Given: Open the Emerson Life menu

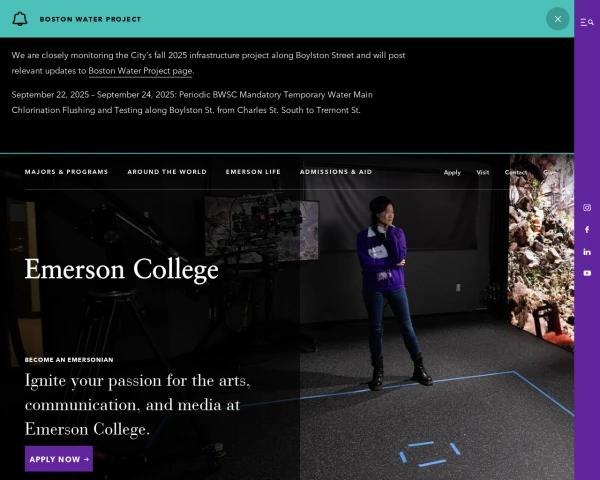Looking at the screenshot, I should (x=253, y=172).
